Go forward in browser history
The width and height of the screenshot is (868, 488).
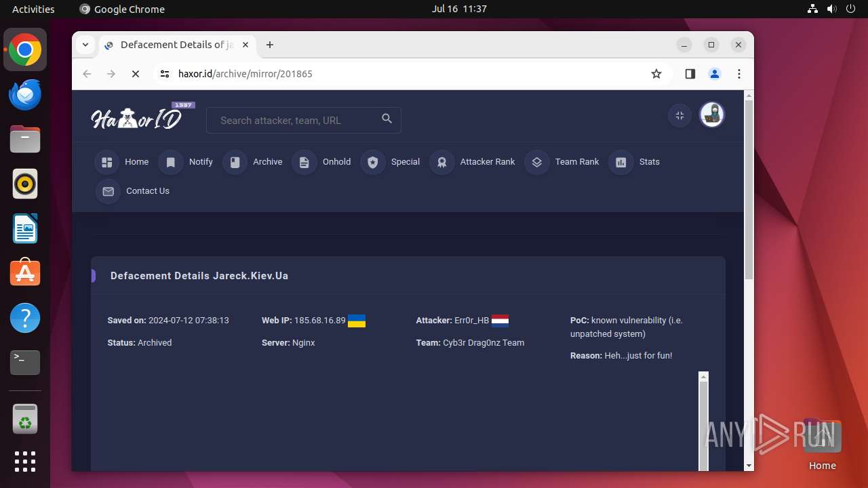tap(111, 74)
